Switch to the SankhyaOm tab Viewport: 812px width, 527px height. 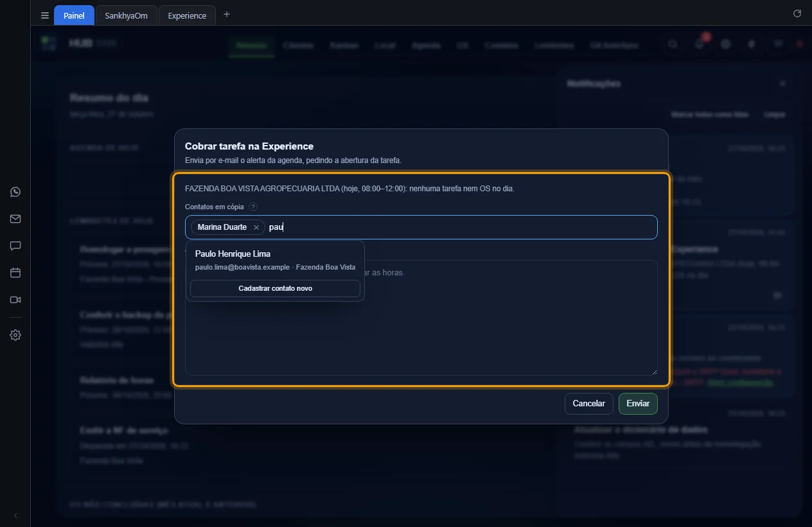tap(126, 15)
